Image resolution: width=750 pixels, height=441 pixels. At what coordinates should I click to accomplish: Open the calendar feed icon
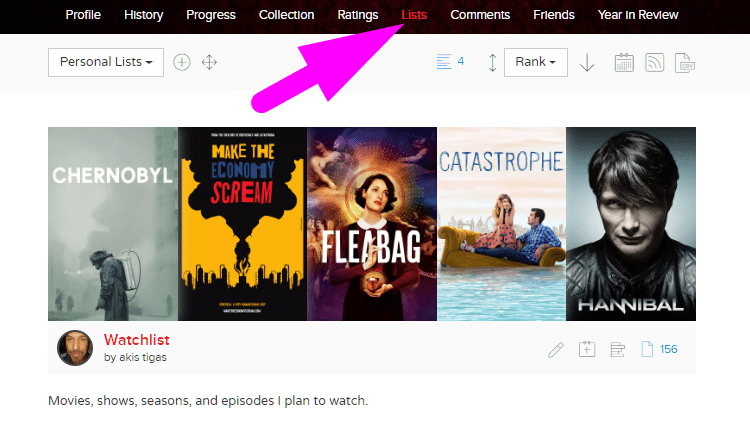(624, 63)
